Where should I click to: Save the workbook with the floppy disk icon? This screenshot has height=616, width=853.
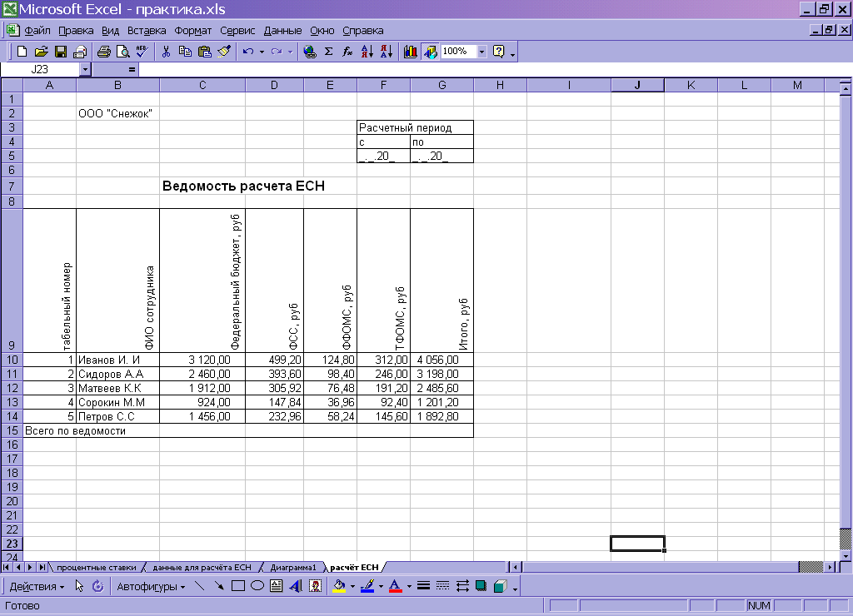point(61,52)
